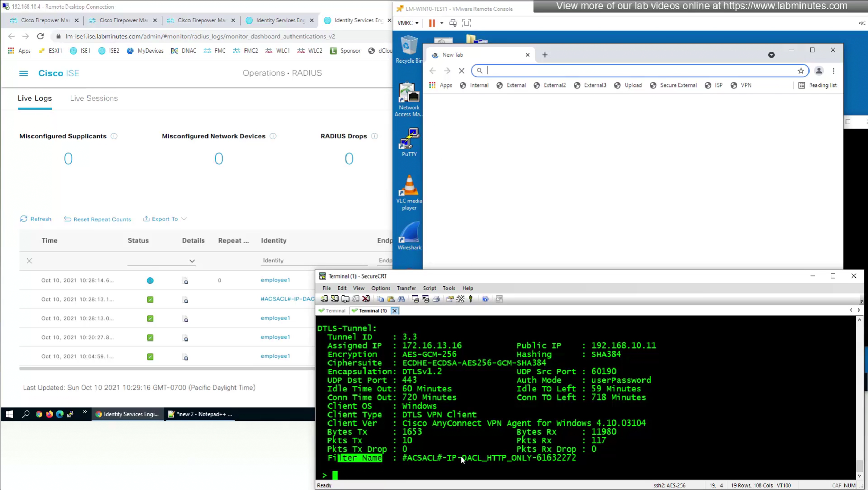Open the Transfer menu in SecureCRT
868x490 pixels.
coord(406,288)
